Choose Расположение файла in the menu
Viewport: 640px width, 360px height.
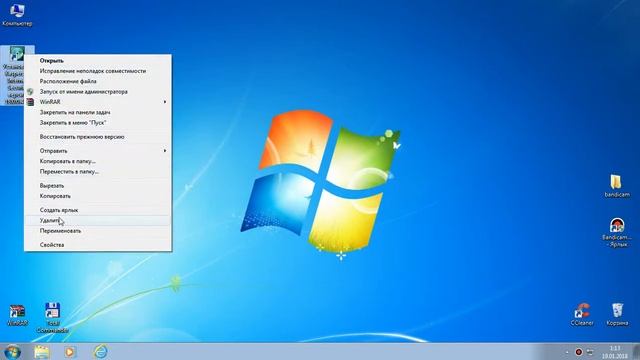tap(98, 81)
